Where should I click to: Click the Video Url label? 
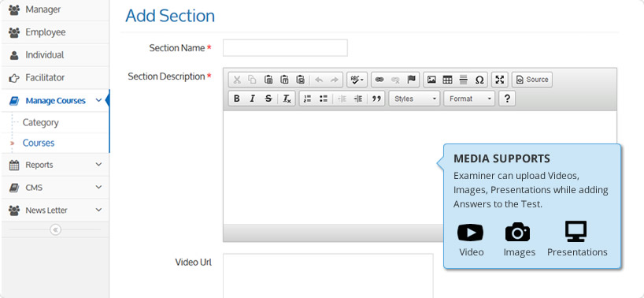[x=194, y=263]
